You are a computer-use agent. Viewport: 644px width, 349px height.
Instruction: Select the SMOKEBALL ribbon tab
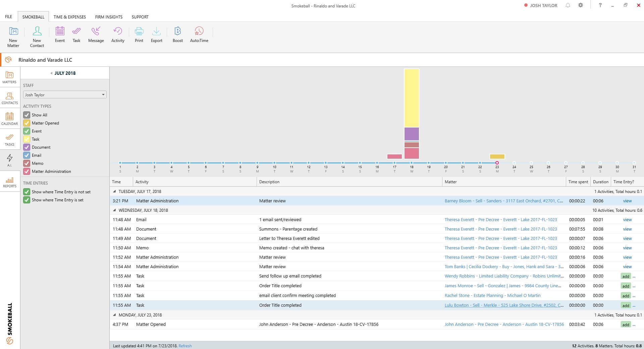click(33, 17)
